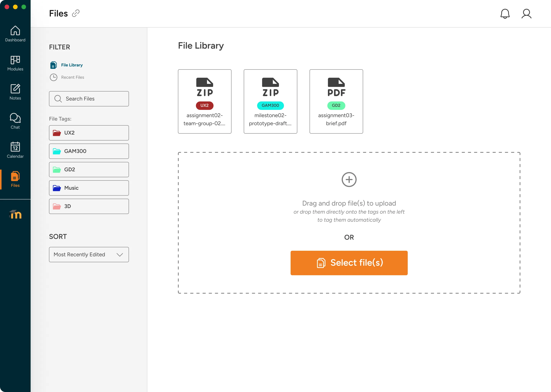Open notifications bell
Screen dimensions: 551x392
click(x=505, y=14)
